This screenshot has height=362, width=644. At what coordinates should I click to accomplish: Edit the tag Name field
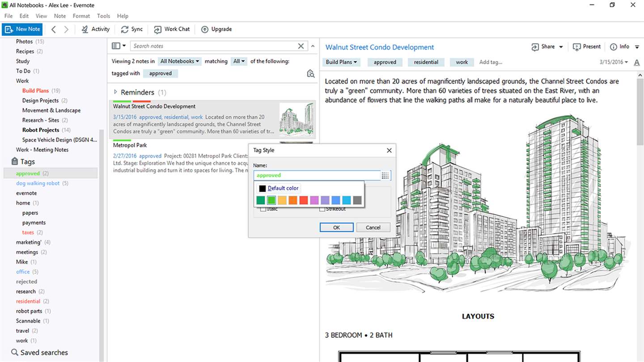point(317,176)
